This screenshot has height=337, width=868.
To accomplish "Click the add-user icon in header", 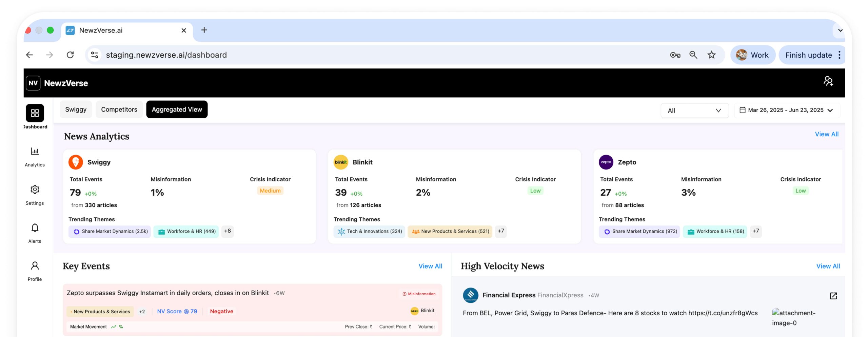I will 828,81.
